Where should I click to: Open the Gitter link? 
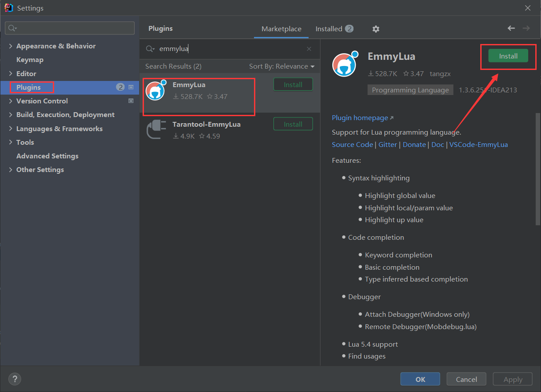click(388, 145)
